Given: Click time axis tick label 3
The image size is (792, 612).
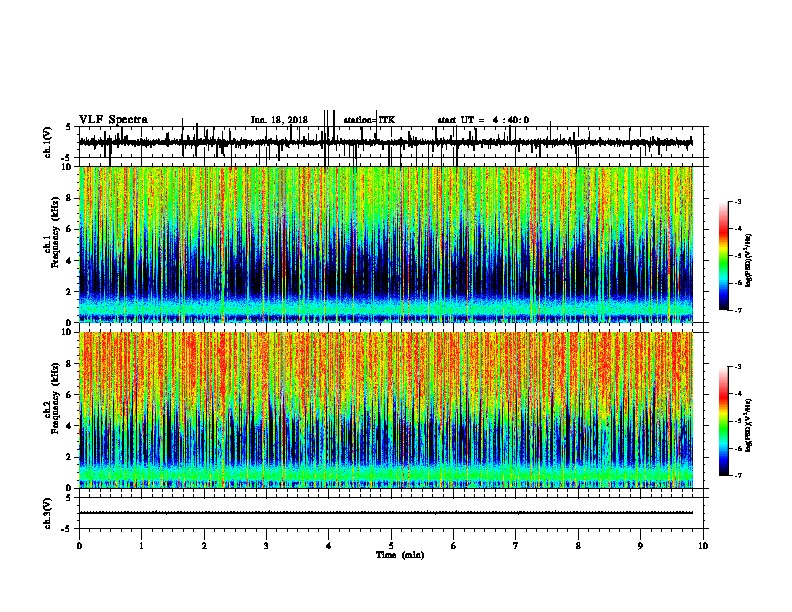Looking at the screenshot, I should coord(266,546).
